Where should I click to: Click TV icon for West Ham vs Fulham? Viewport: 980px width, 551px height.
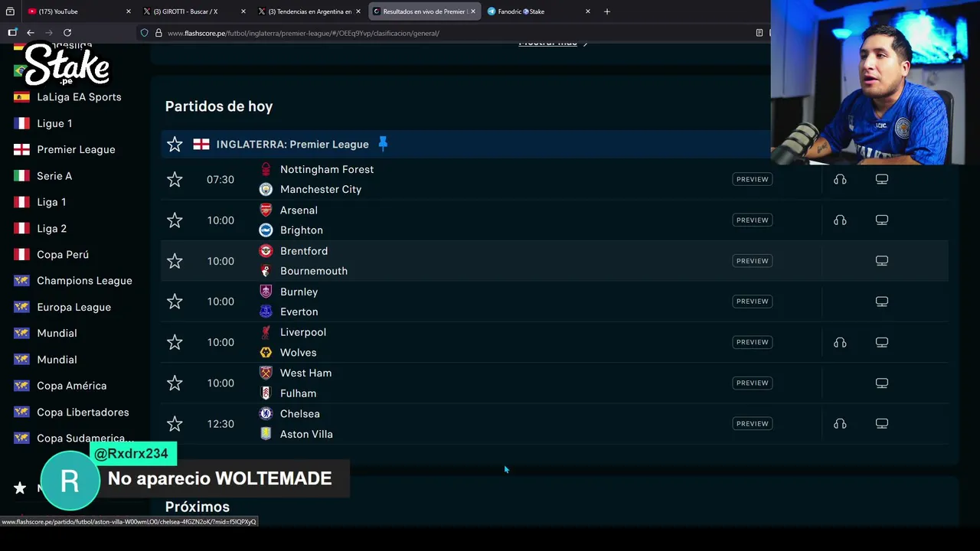tap(882, 383)
